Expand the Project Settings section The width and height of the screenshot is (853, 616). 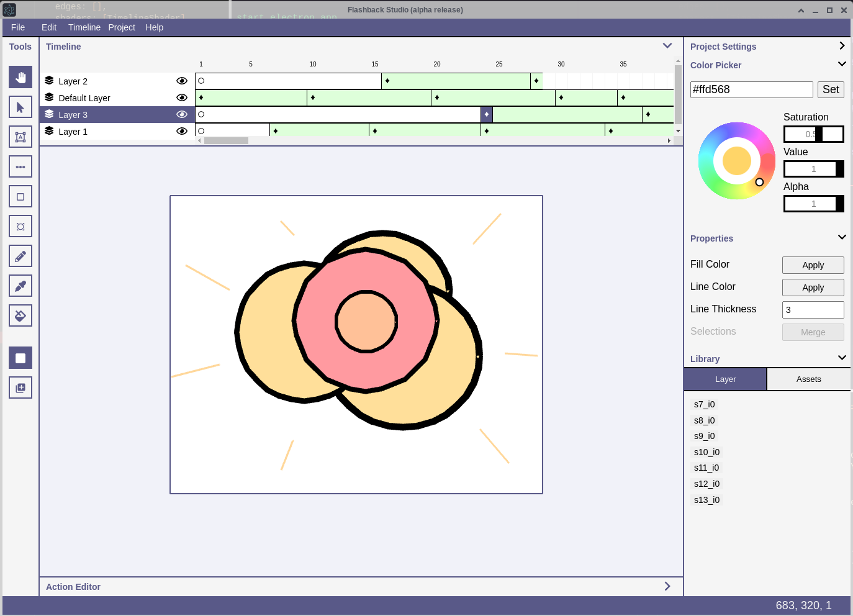pos(842,46)
